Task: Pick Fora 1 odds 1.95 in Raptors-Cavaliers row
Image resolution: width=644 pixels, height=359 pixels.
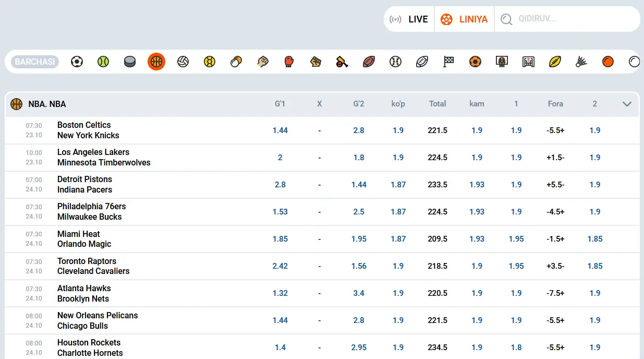Action: click(516, 266)
